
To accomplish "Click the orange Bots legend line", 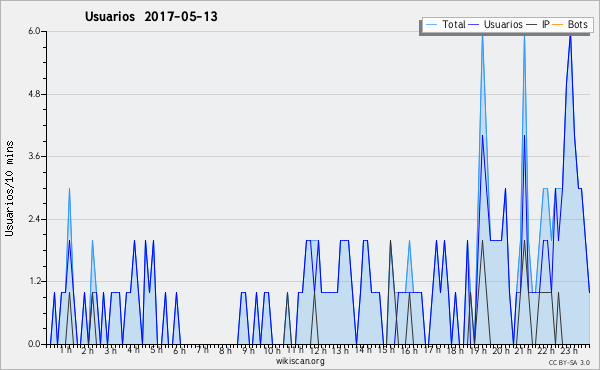I will tap(558, 25).
